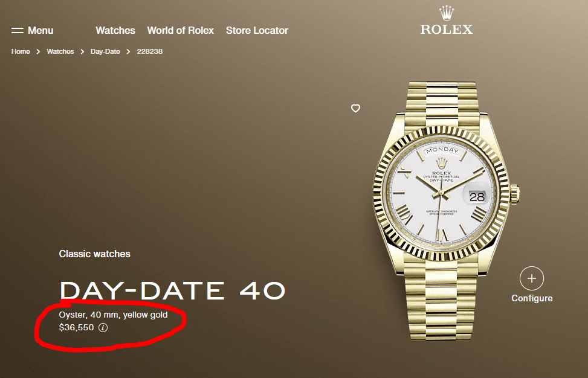Open the Store Locator page

click(x=257, y=30)
